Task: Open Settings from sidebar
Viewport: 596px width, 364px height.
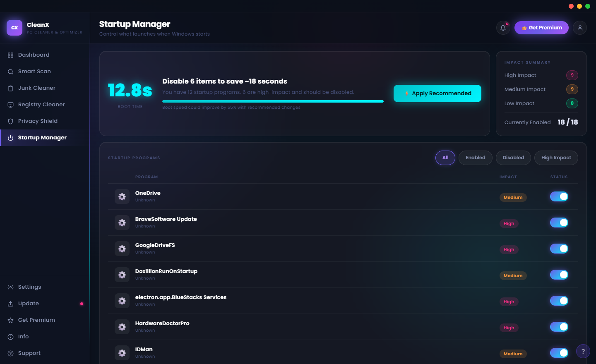Action: point(45,287)
